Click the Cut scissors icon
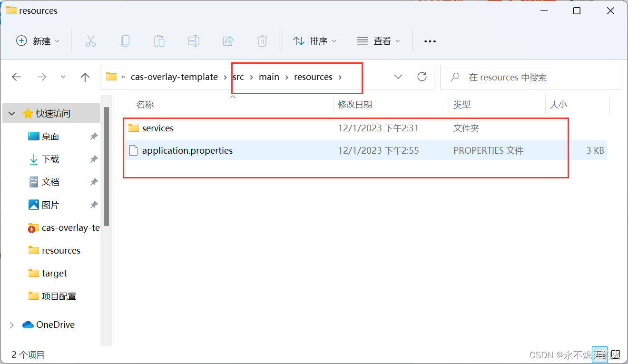Image resolution: width=628 pixels, height=364 pixels. point(91,41)
